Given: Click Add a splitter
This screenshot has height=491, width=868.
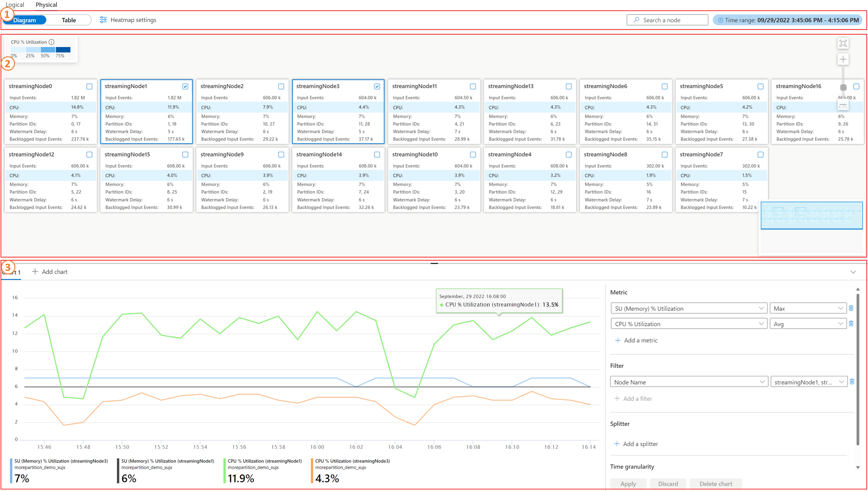Looking at the screenshot, I should click(636, 444).
